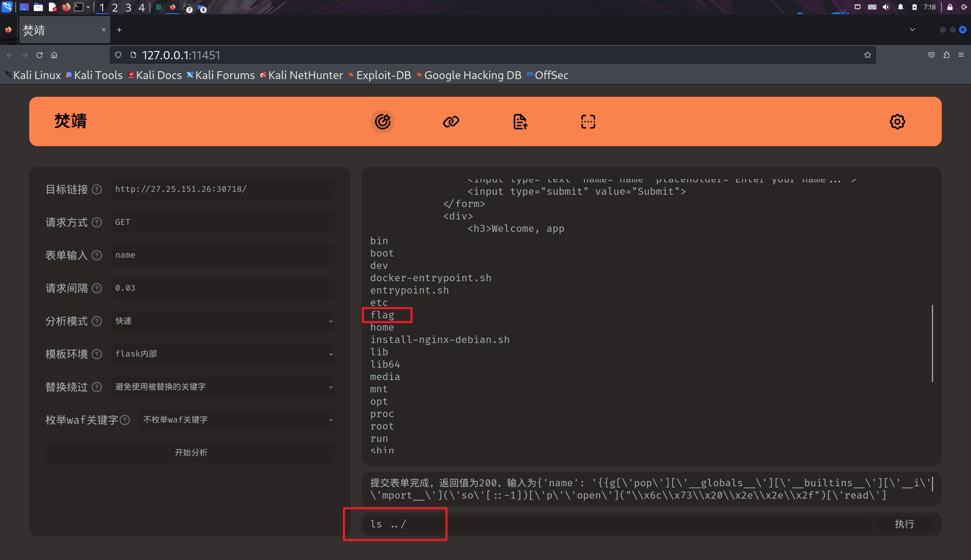Expand the 分析模式 dropdown showing 快速
971x560 pixels.
click(223, 321)
